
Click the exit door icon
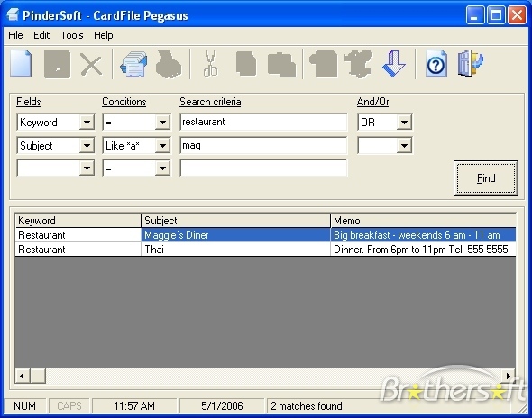[470, 64]
